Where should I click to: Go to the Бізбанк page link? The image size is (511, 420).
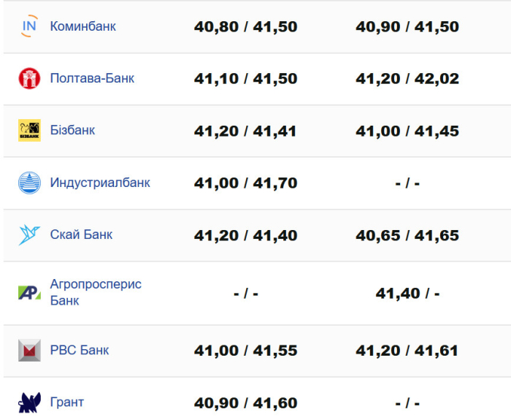pyautogui.click(x=72, y=130)
